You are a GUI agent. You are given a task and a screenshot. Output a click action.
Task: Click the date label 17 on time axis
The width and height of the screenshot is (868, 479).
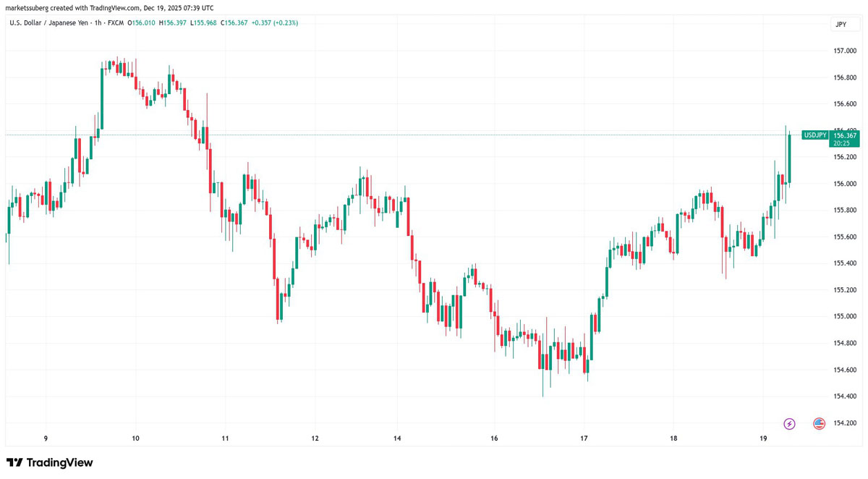584,438
